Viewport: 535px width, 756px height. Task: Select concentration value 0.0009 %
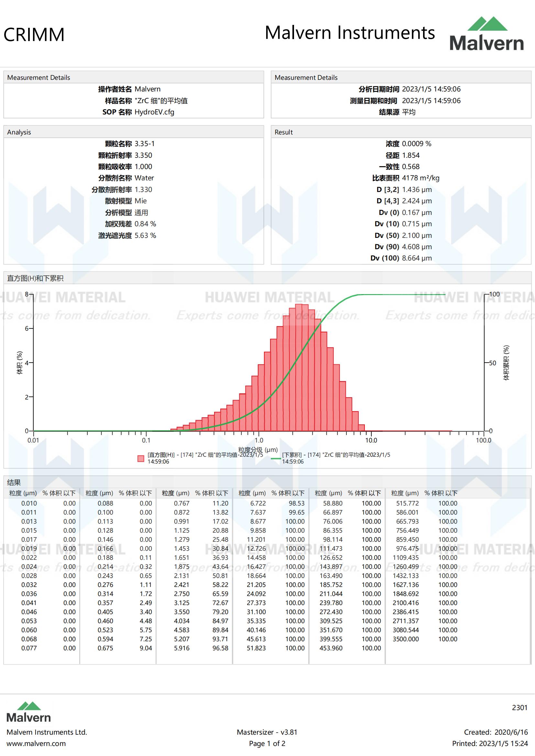tap(416, 144)
